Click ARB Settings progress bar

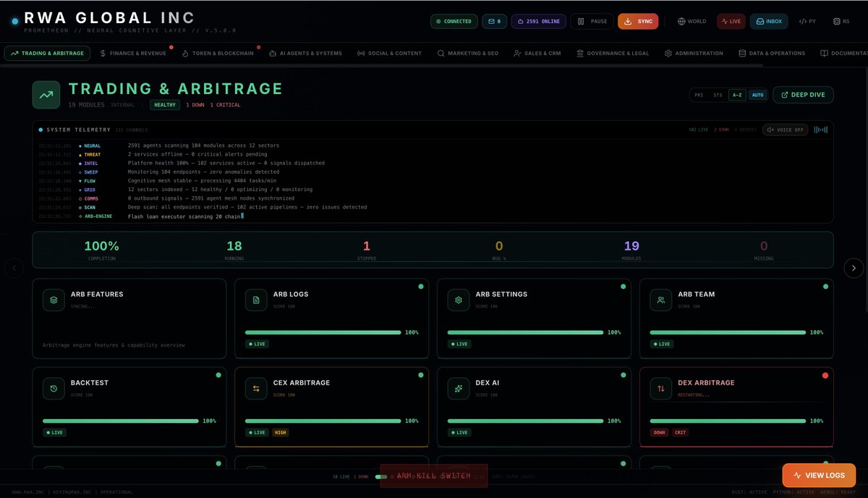pyautogui.click(x=525, y=332)
